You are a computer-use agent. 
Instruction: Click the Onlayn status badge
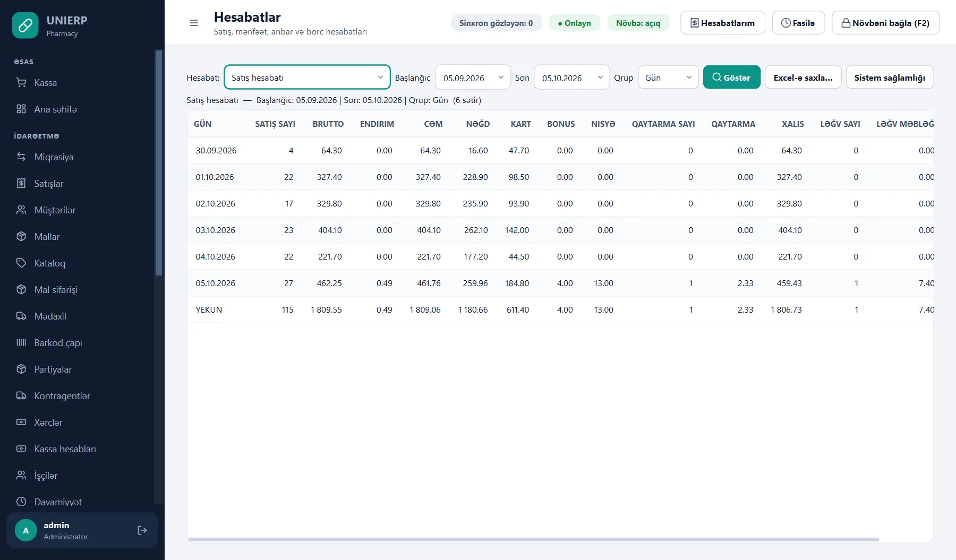(x=575, y=23)
